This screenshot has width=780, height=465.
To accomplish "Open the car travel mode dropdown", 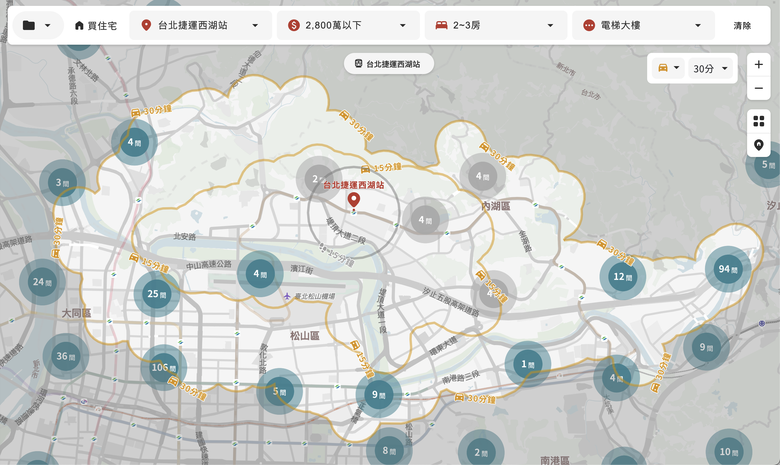I will [668, 68].
